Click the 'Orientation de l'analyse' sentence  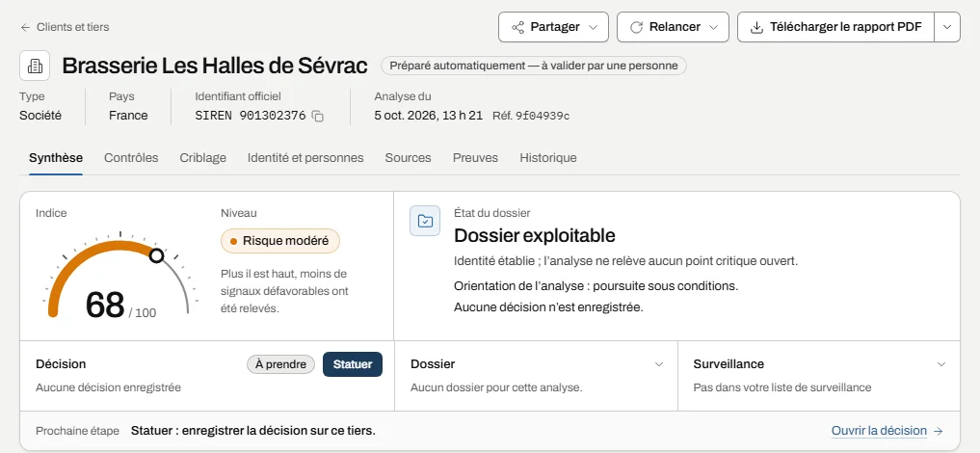pyautogui.click(x=596, y=287)
